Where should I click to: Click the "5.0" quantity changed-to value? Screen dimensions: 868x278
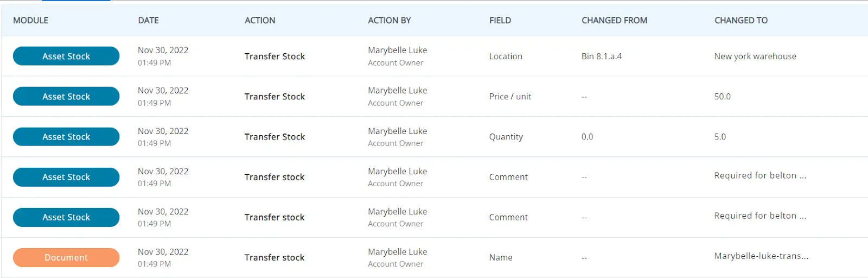coord(720,137)
